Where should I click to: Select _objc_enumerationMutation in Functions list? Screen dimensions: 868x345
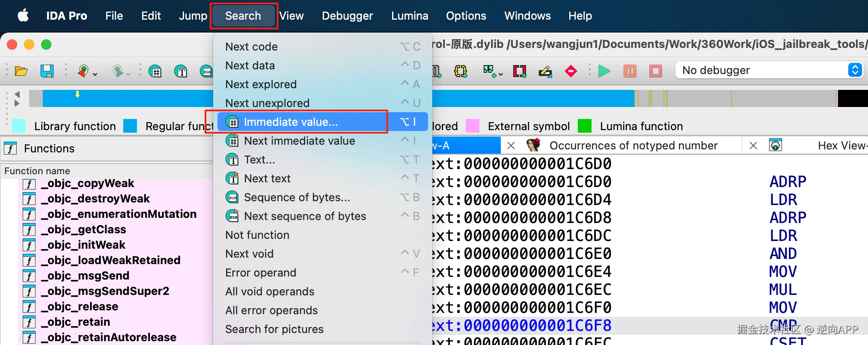tap(118, 214)
